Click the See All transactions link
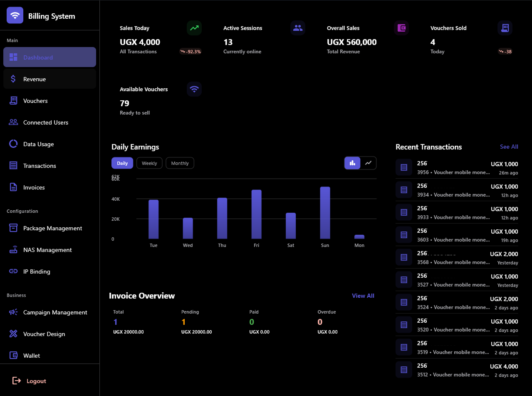532x396 pixels. click(x=509, y=147)
